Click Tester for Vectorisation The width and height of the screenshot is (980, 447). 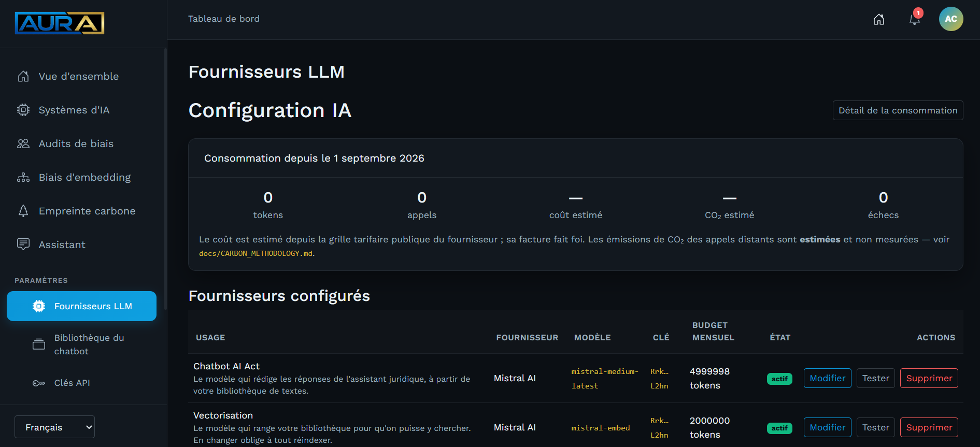[876, 427]
